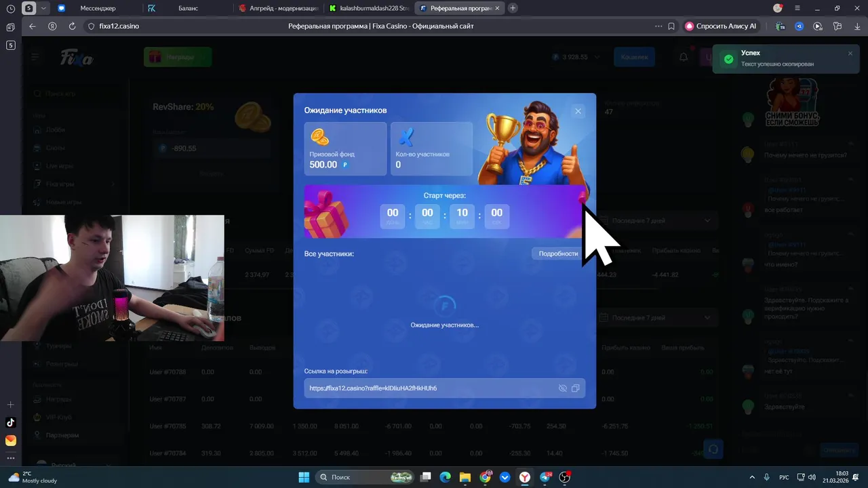Copy the raffle link with the copy icon
This screenshot has width=868, height=488.
(x=576, y=388)
